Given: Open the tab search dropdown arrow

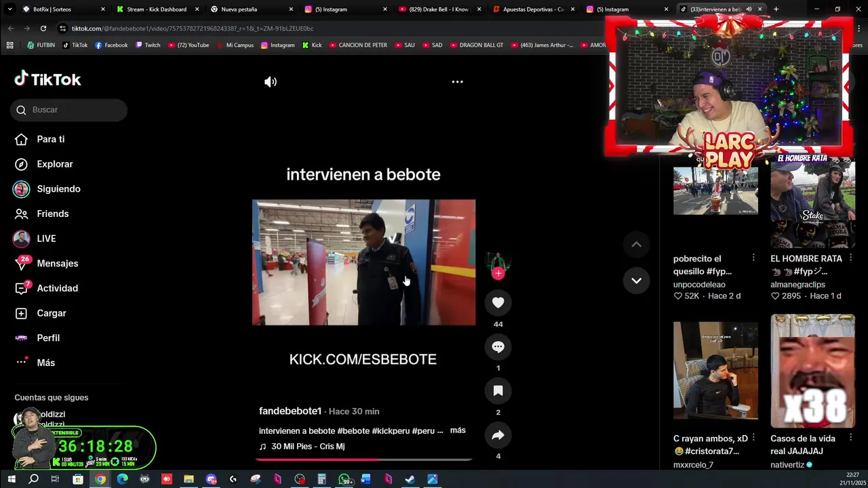Looking at the screenshot, I should pos(9,9).
